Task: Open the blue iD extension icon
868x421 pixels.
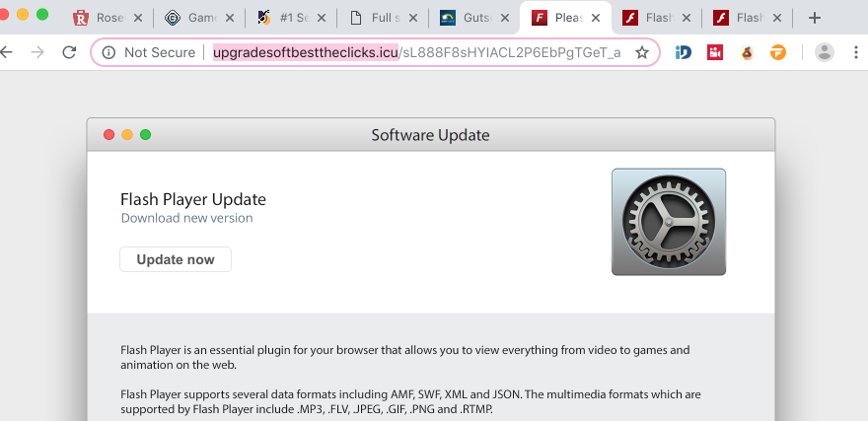Action: (683, 53)
